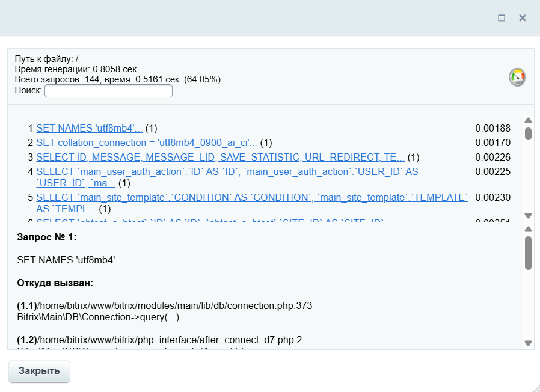Click the performance gauge icon
540x392 pixels.
[x=517, y=78]
